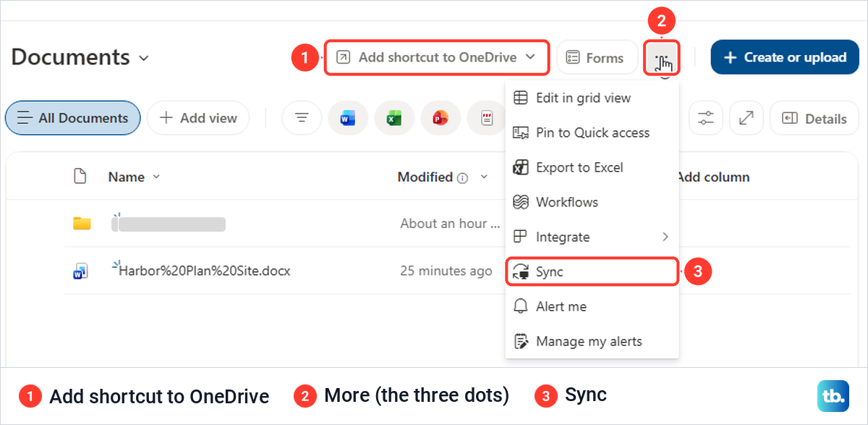Open Harbor%20Plan%20Site.docx file
This screenshot has width=868, height=425.
tap(205, 271)
